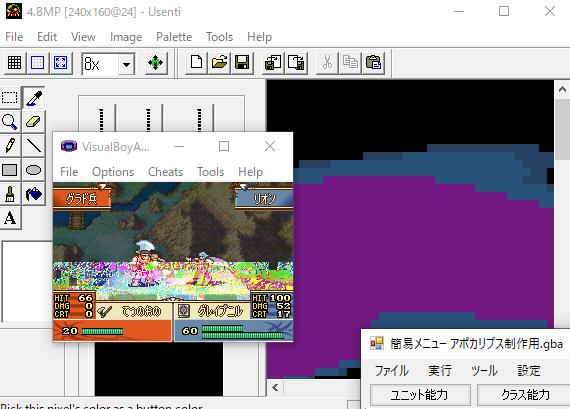The height and width of the screenshot is (409, 570).
Task: Select the line drawing tool
Action: point(33,146)
